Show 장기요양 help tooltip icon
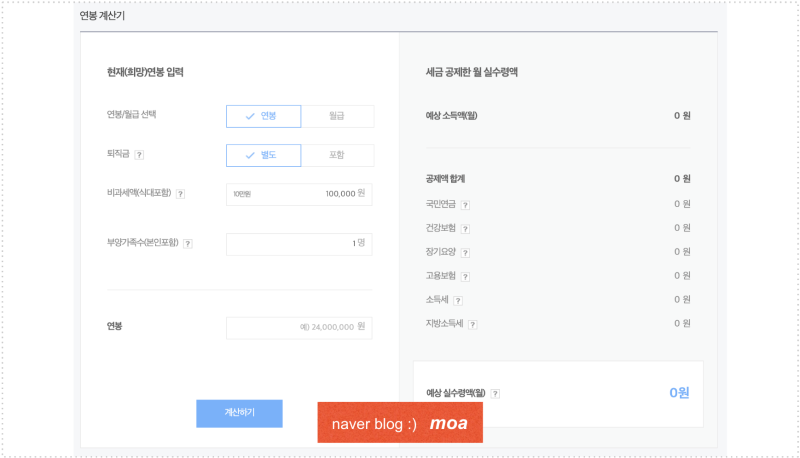The height and width of the screenshot is (458, 800). [465, 253]
